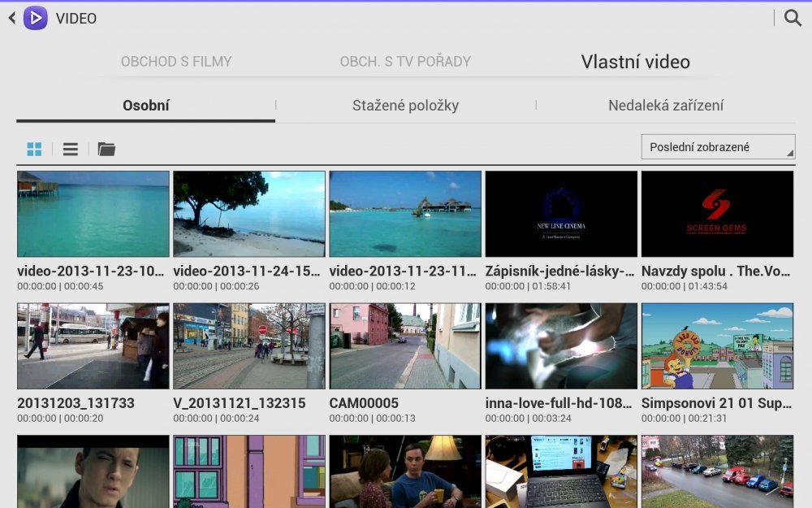Select the "Vlastní video" tab
Viewport: 812px width, 508px height.
click(x=635, y=61)
